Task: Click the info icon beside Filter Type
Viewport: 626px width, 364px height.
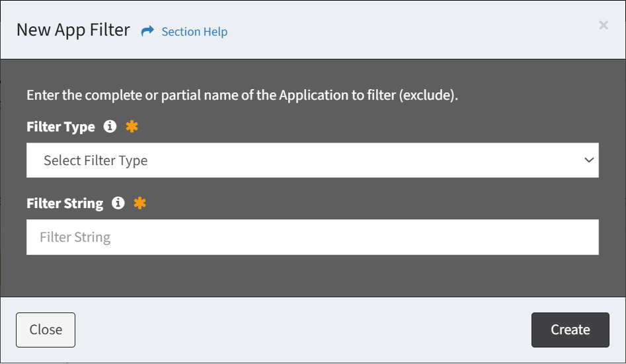Action: click(110, 126)
